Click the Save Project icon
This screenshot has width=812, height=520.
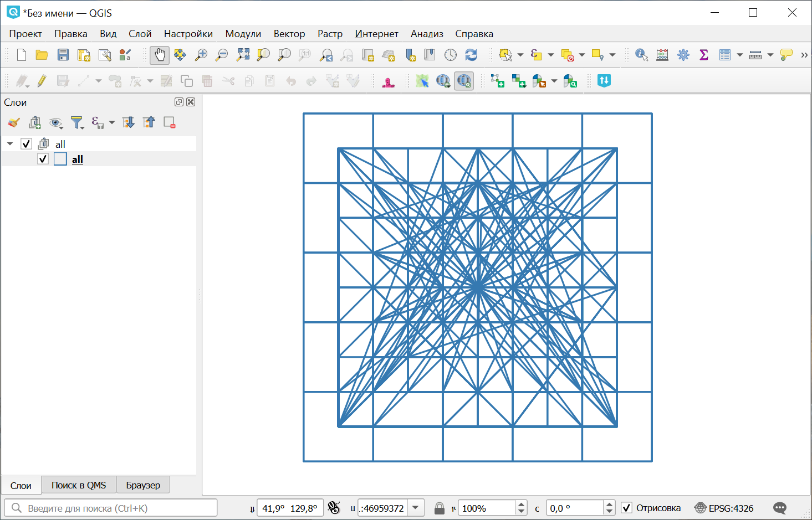(x=63, y=55)
